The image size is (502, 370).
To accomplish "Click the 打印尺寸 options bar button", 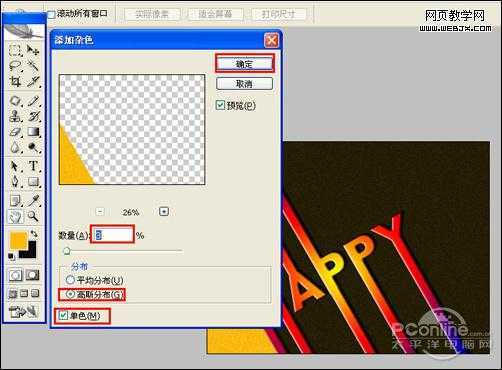I will 278,14.
